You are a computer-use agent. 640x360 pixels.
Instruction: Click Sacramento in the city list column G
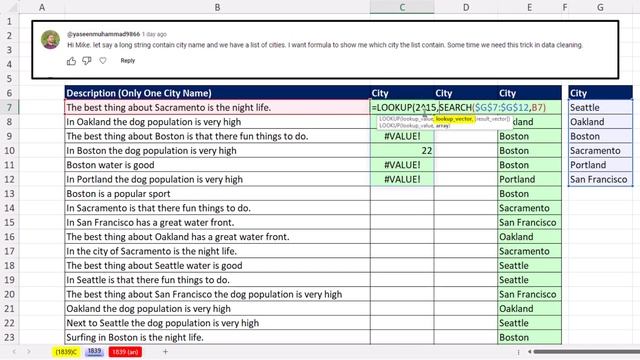[600, 151]
